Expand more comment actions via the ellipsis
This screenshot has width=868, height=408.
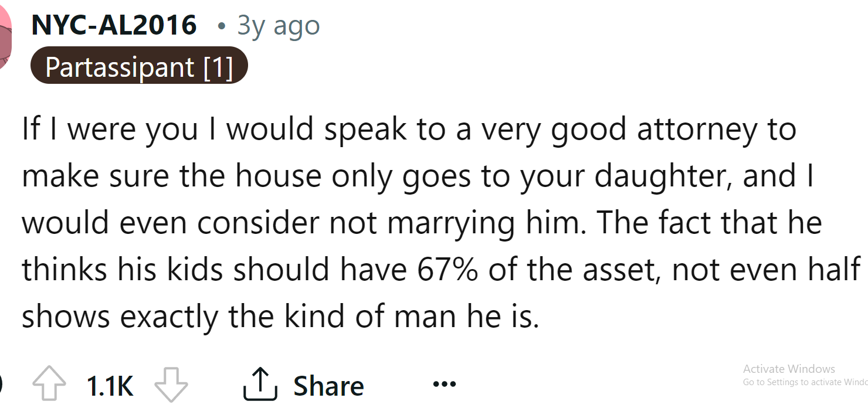click(444, 384)
